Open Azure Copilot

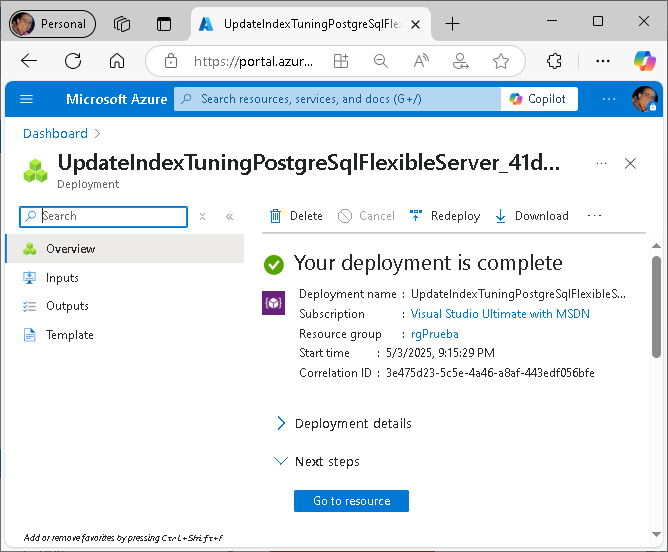[x=539, y=99]
